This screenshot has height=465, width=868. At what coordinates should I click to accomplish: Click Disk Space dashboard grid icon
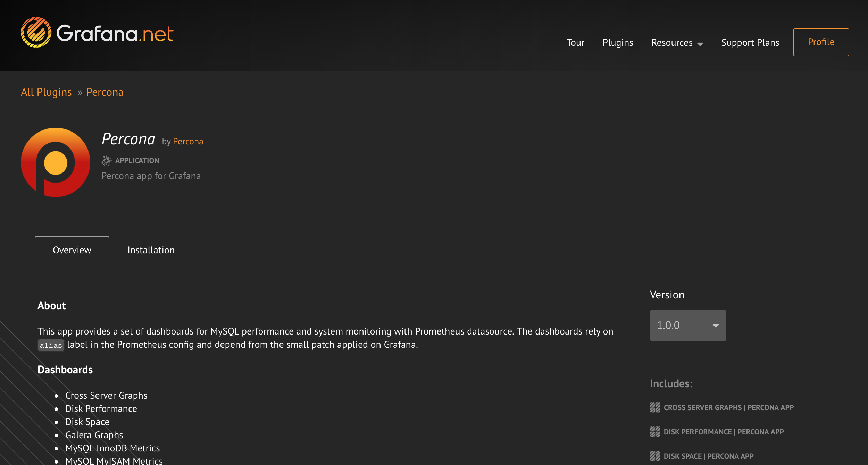coord(655,456)
